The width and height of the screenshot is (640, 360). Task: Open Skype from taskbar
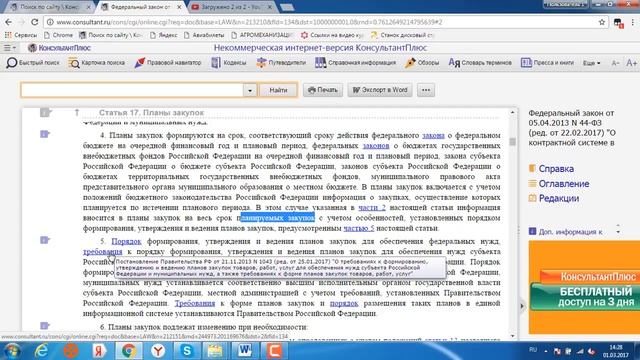(187, 351)
